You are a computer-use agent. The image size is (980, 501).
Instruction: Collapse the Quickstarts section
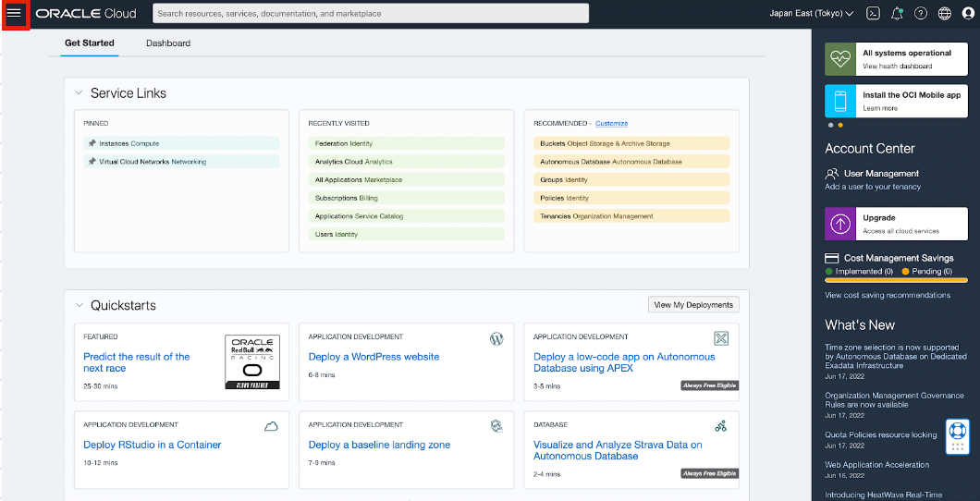[79, 306]
